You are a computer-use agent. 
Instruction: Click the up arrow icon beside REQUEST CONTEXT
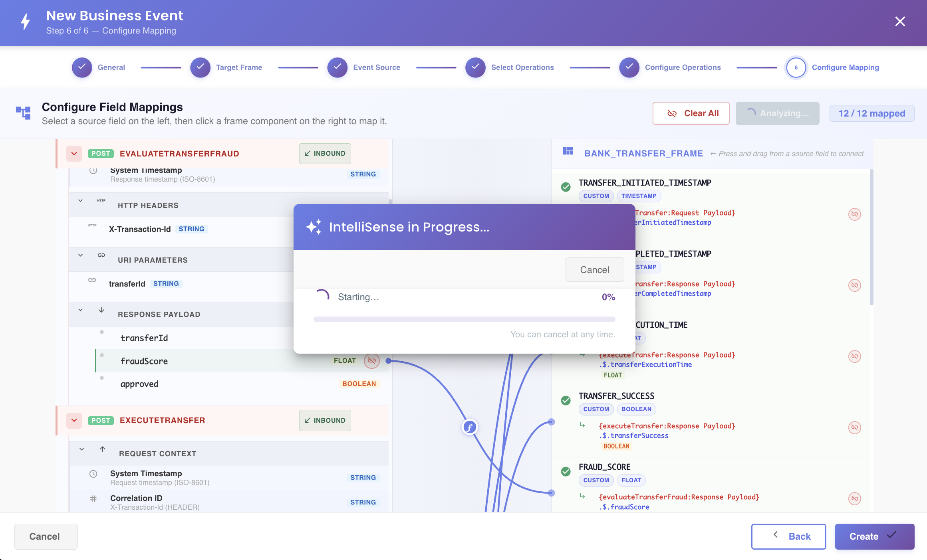(103, 449)
